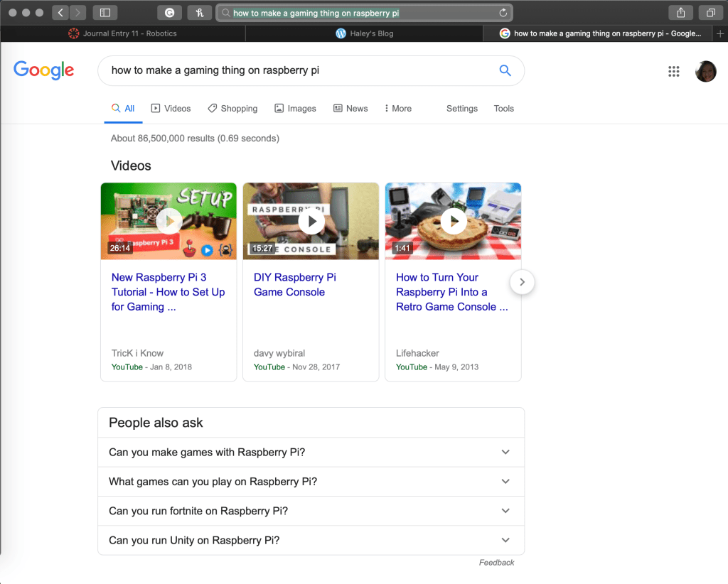728x584 pixels.
Task: Play the Lifehacker retro console video thumbnail
Action: pyautogui.click(x=453, y=221)
